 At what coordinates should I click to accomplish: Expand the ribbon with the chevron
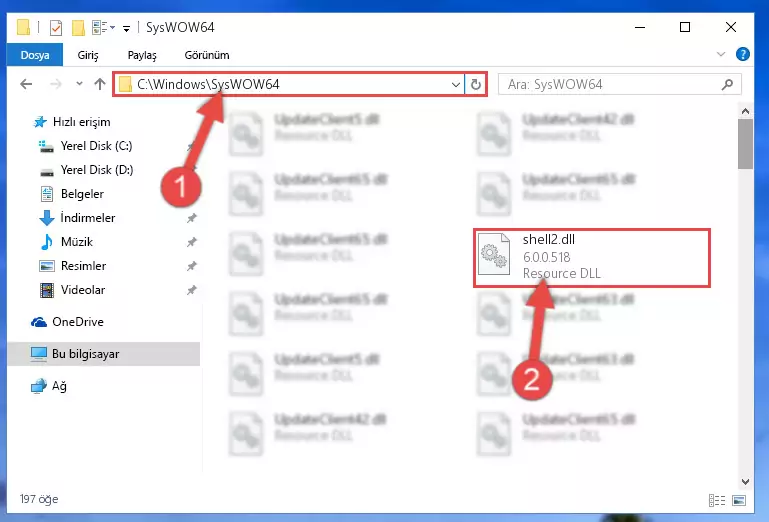coord(720,54)
